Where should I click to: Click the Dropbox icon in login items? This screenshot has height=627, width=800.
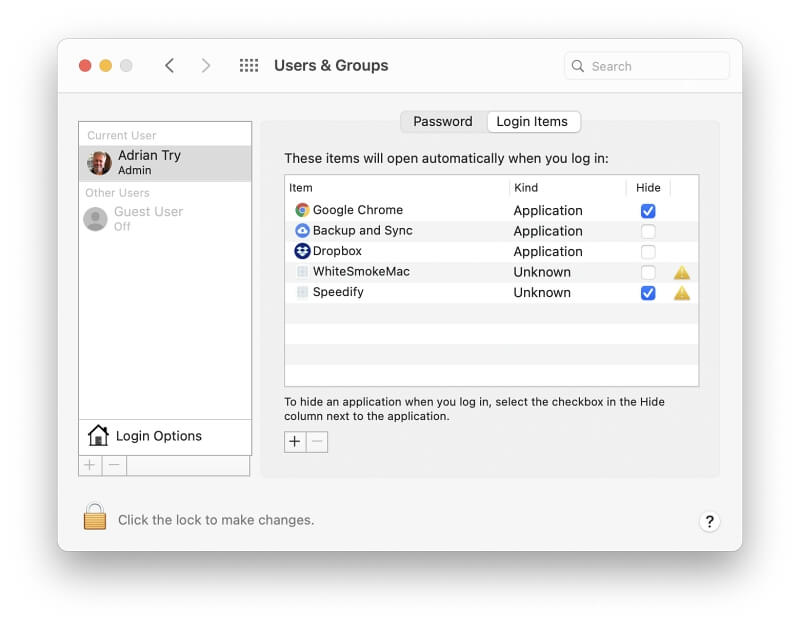(302, 251)
